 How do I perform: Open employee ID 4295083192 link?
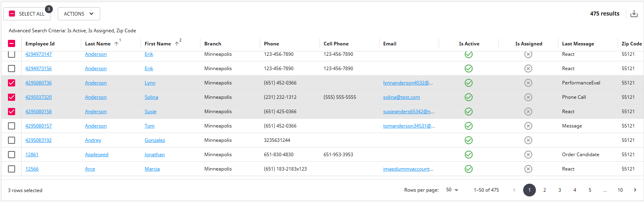click(x=39, y=140)
